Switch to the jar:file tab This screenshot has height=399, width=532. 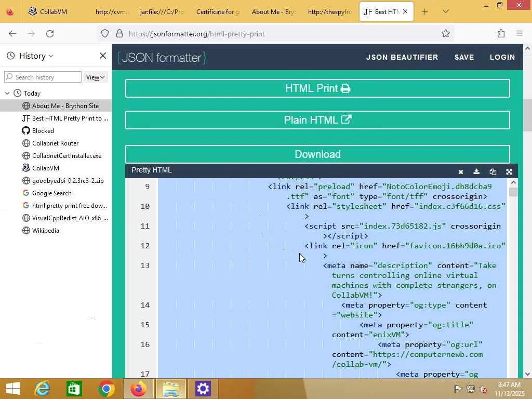coord(162,12)
